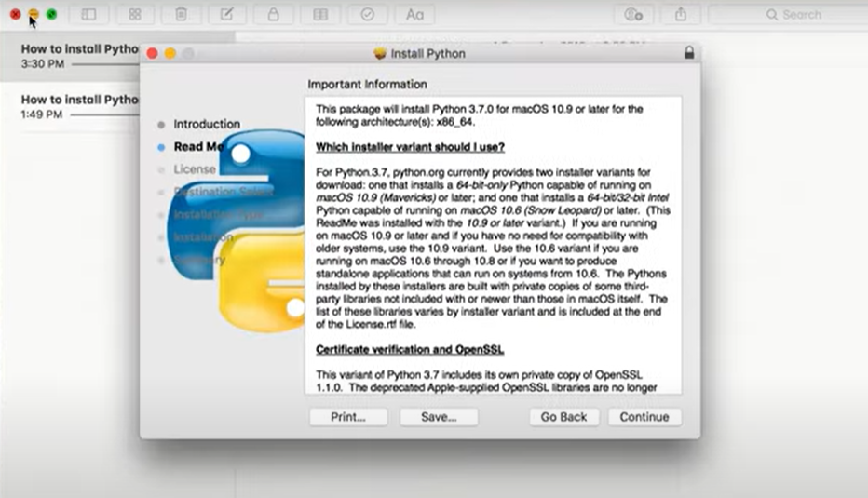Viewport: 868px width, 498px height.
Task: Close the Install Python window
Action: pos(152,53)
